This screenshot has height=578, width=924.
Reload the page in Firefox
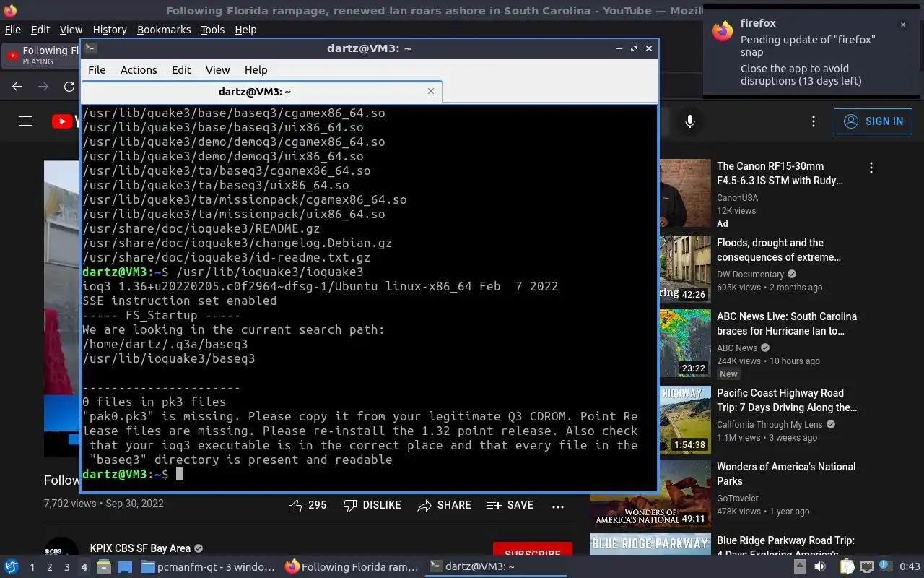[69, 87]
